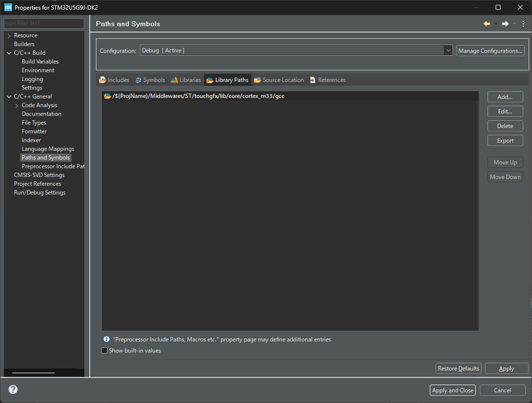Image resolution: width=532 pixels, height=403 pixels.
Task: Switch to the Includes tab
Action: [x=114, y=80]
